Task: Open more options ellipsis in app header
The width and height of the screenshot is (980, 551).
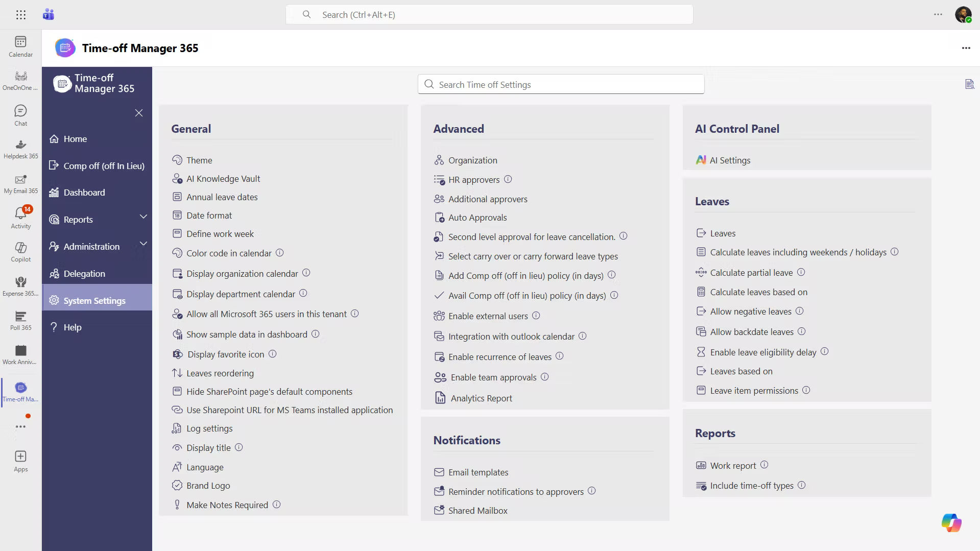Action: (966, 48)
